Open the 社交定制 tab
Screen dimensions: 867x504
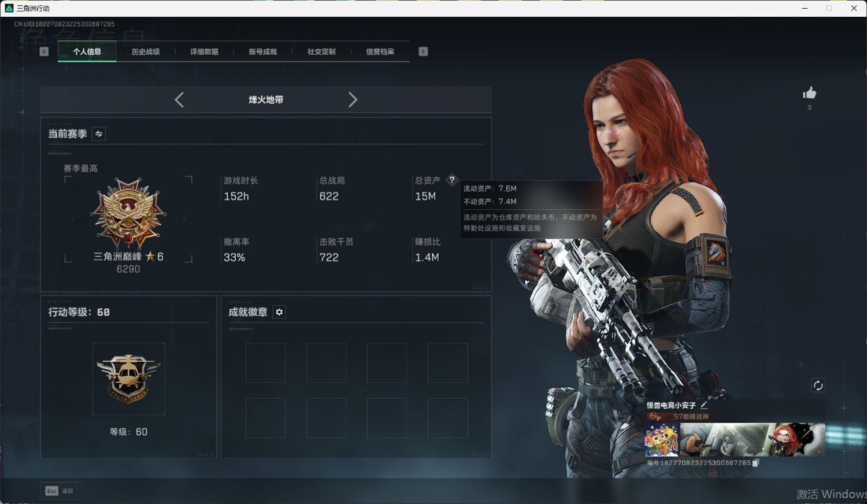pyautogui.click(x=321, y=52)
